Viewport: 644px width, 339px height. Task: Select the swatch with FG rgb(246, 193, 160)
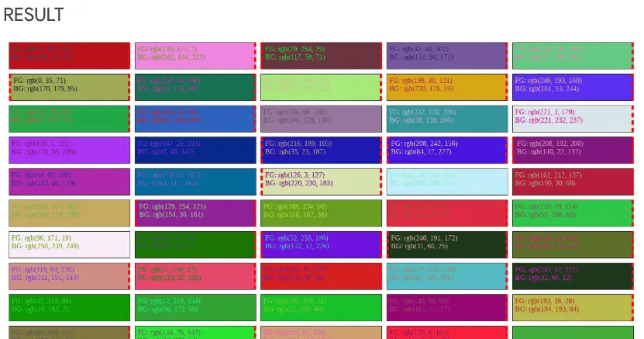click(x=573, y=87)
